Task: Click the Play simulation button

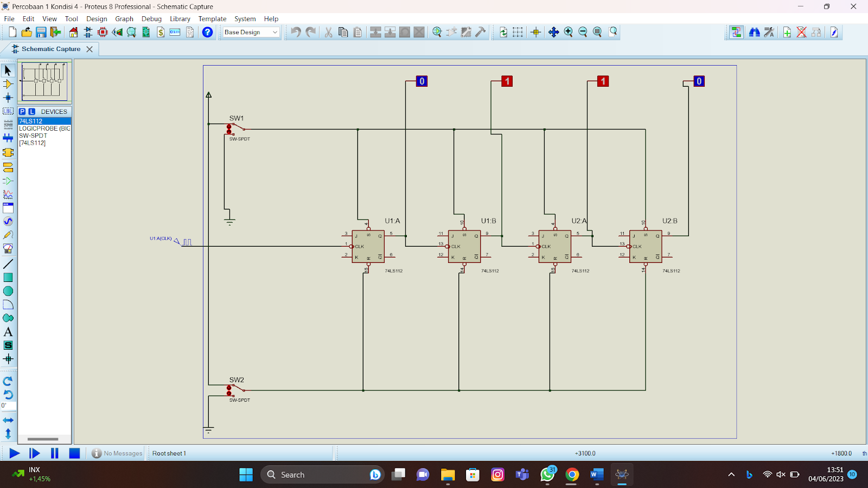Action: click(x=15, y=453)
